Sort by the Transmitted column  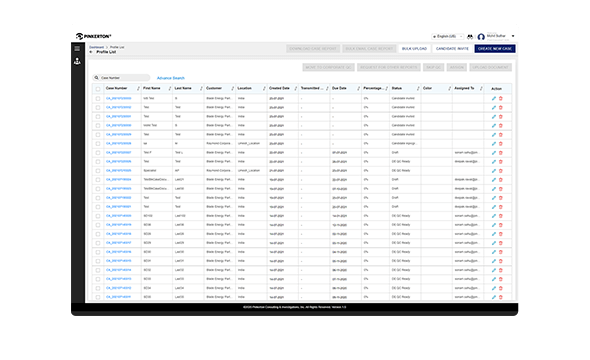point(327,88)
